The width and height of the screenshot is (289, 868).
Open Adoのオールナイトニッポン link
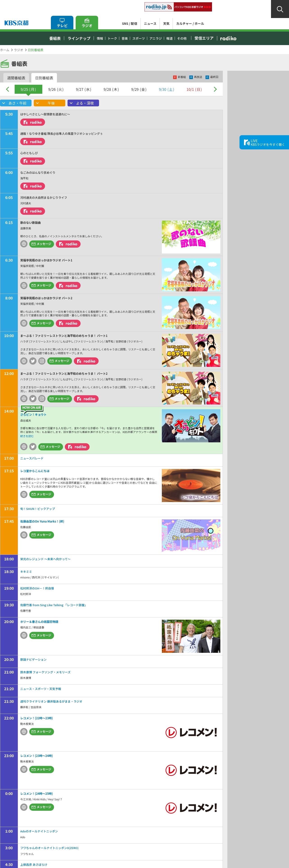(39, 831)
